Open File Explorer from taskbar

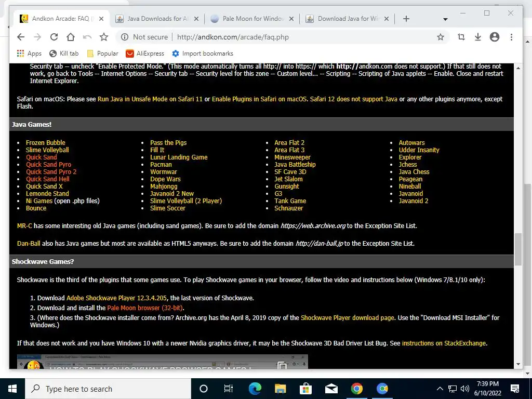coord(280,389)
